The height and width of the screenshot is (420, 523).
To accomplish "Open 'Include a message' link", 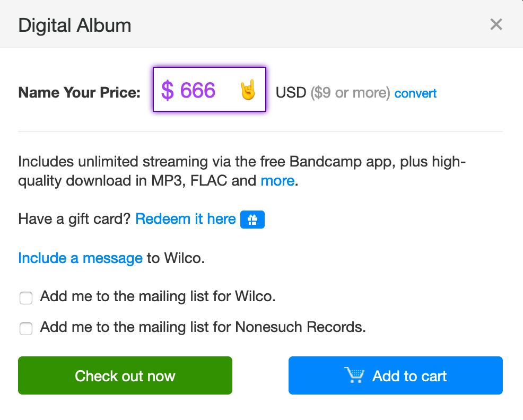I will [81, 258].
